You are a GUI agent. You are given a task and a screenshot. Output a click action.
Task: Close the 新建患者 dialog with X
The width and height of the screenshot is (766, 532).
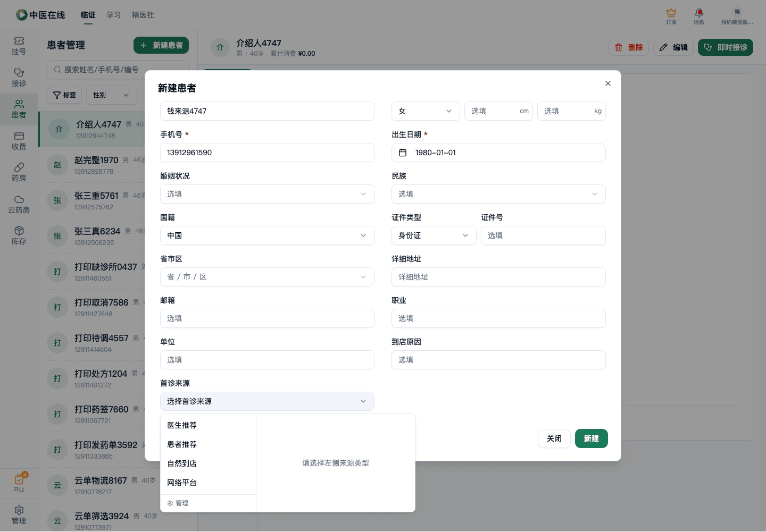[x=608, y=83]
